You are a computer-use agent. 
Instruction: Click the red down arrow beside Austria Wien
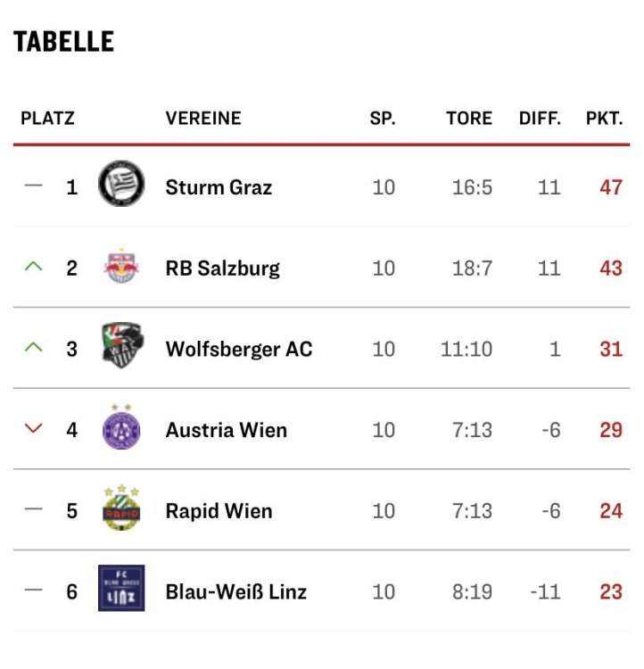click(x=34, y=429)
